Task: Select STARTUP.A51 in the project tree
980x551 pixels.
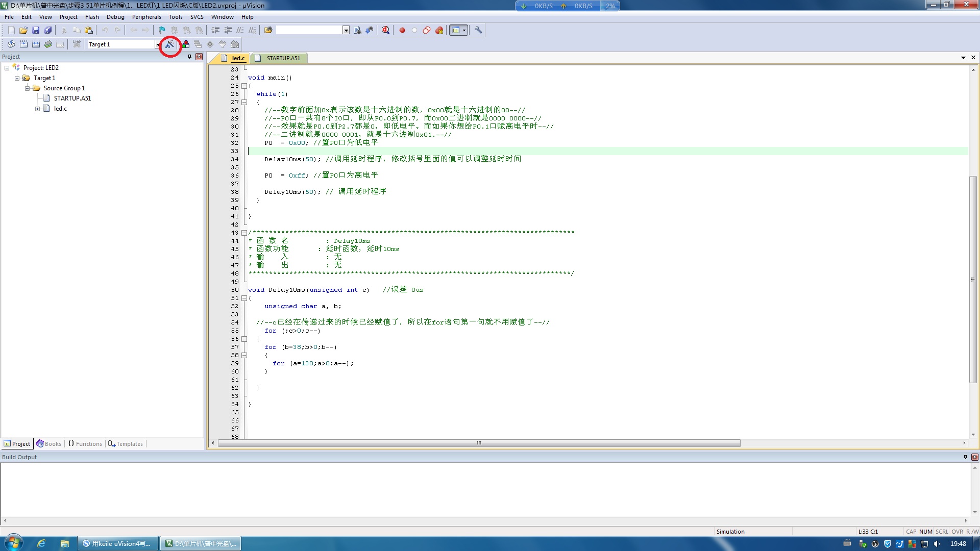Action: (x=72, y=98)
